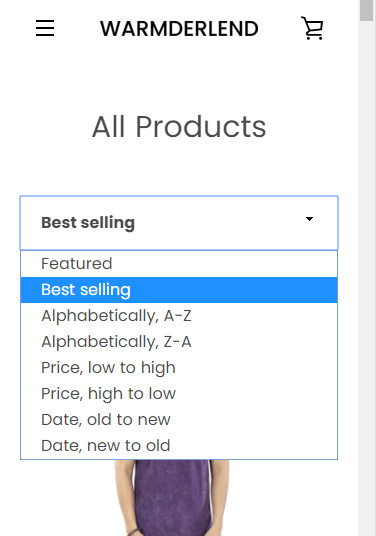376x536 pixels.
Task: Open the purple t-shirt product image
Action: click(172, 498)
